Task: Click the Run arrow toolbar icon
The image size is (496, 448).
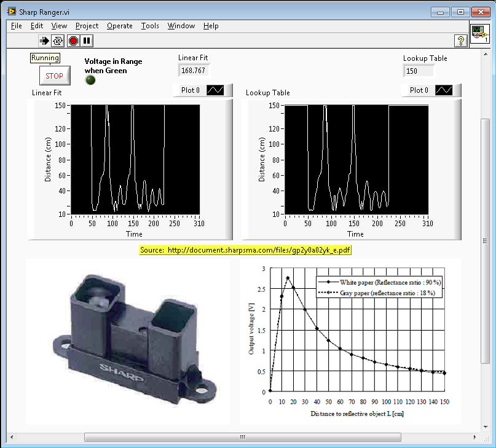Action: click(44, 41)
